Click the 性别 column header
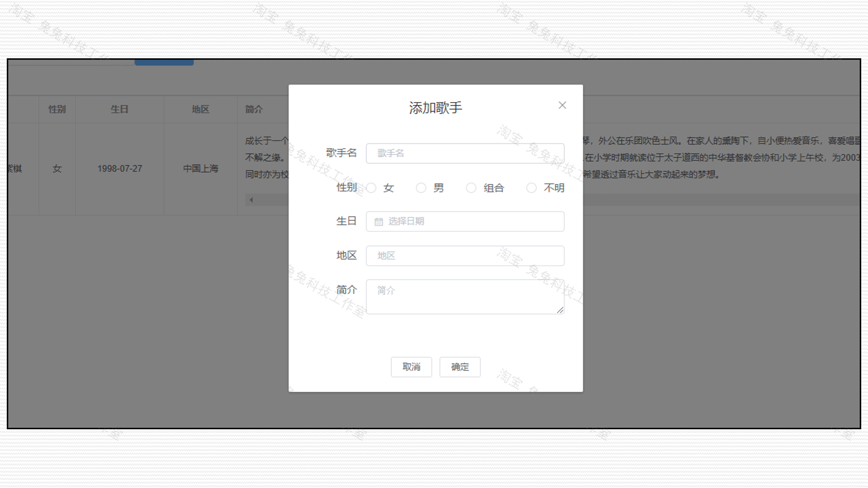Image resolution: width=868 pixels, height=488 pixels. coord(57,109)
